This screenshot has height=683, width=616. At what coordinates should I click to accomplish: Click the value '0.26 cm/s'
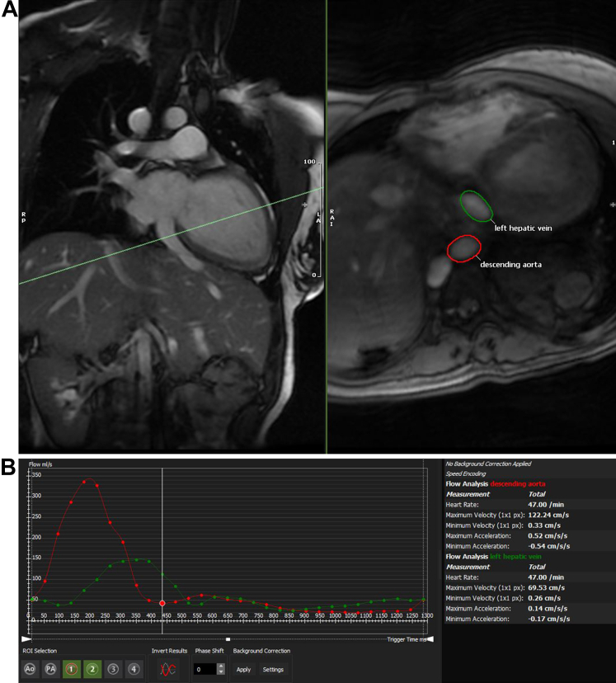click(x=544, y=598)
